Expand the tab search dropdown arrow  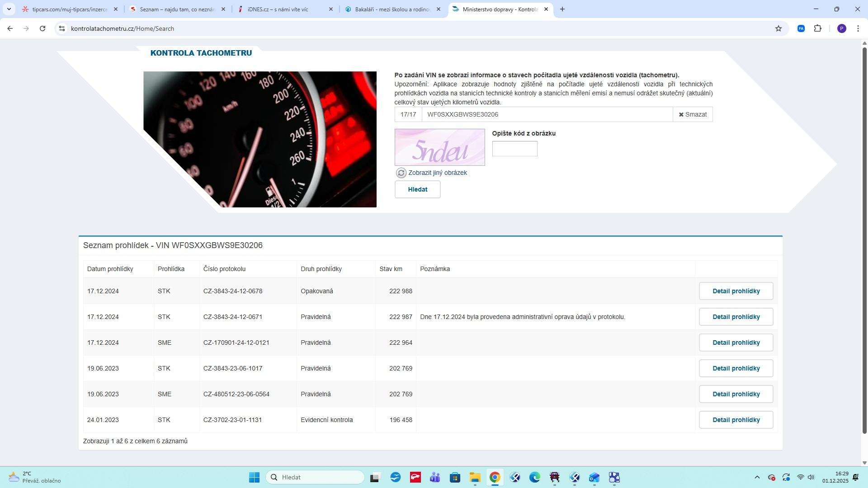(x=9, y=9)
